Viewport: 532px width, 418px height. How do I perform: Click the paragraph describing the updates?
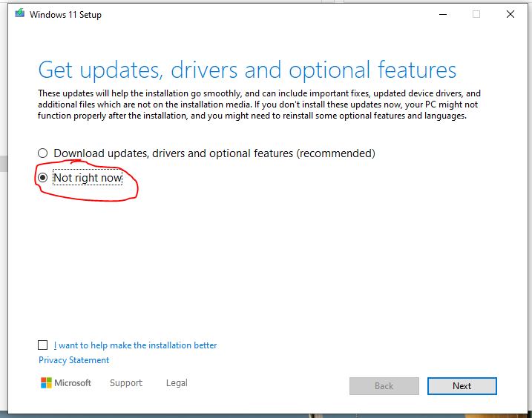pyautogui.click(x=260, y=104)
